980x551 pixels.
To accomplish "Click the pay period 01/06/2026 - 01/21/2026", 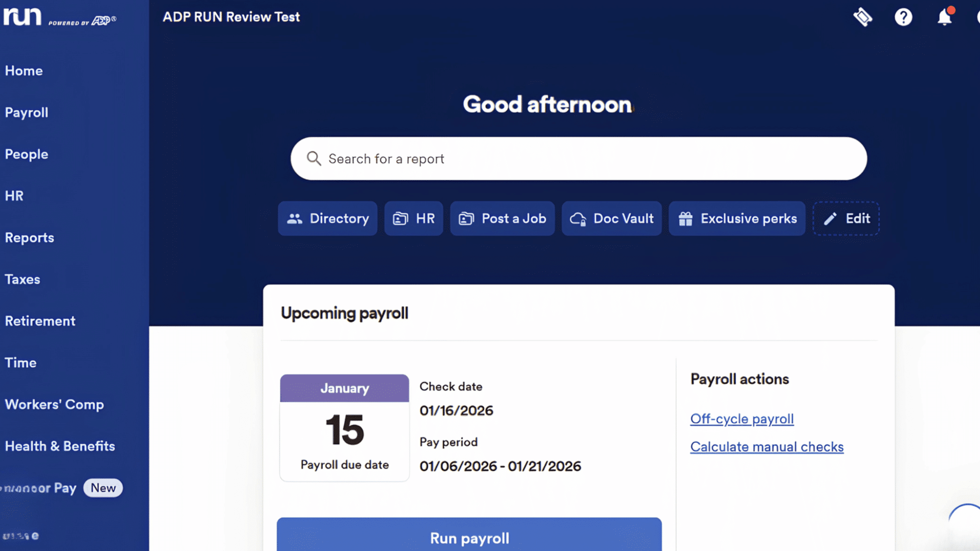I will pos(500,466).
